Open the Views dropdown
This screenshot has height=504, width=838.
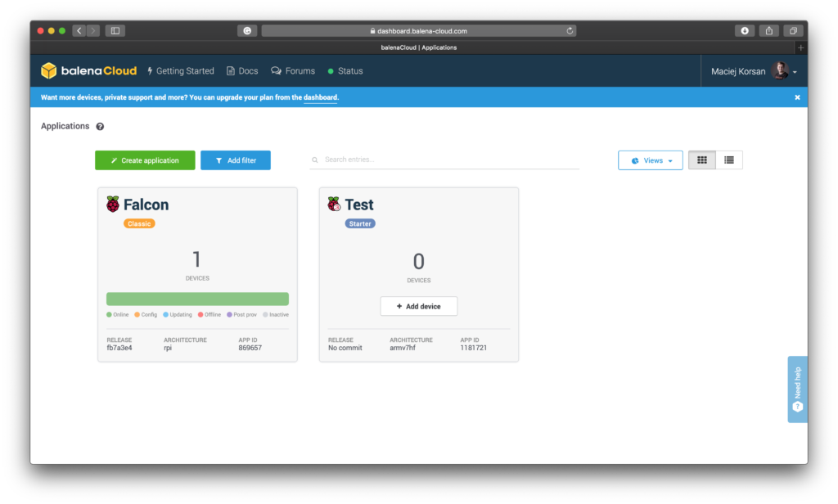click(651, 160)
